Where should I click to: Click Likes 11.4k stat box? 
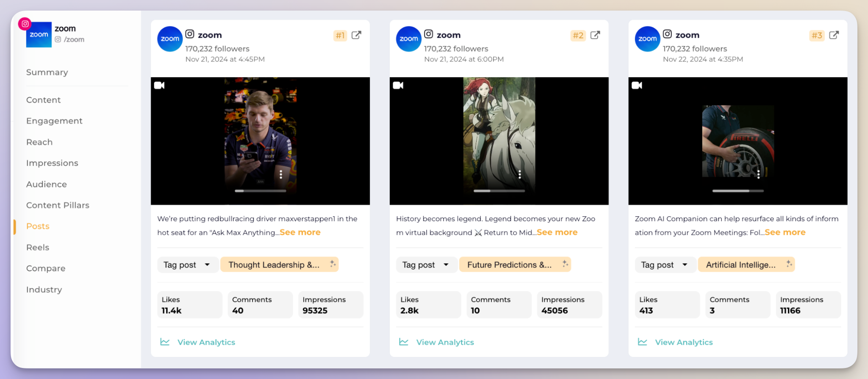coord(190,305)
